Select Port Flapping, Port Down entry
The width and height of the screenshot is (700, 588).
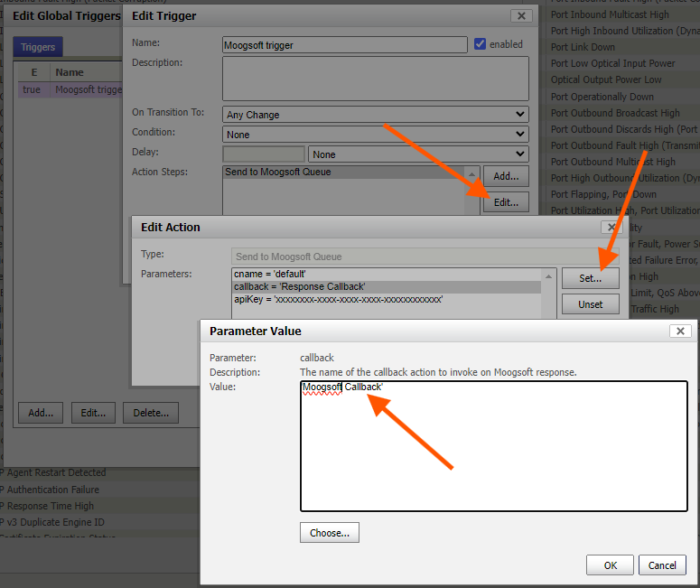point(603,194)
